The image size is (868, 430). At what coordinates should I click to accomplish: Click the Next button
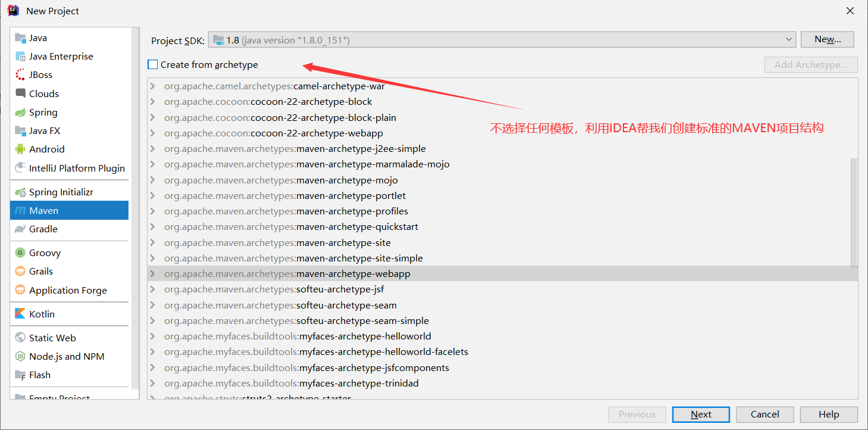(701, 415)
